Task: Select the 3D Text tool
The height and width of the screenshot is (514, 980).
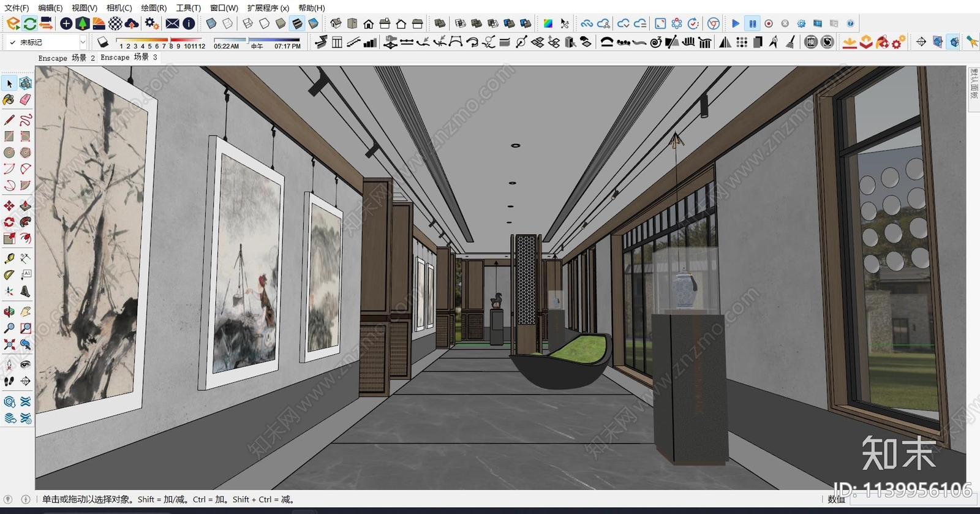Action: coord(25,292)
